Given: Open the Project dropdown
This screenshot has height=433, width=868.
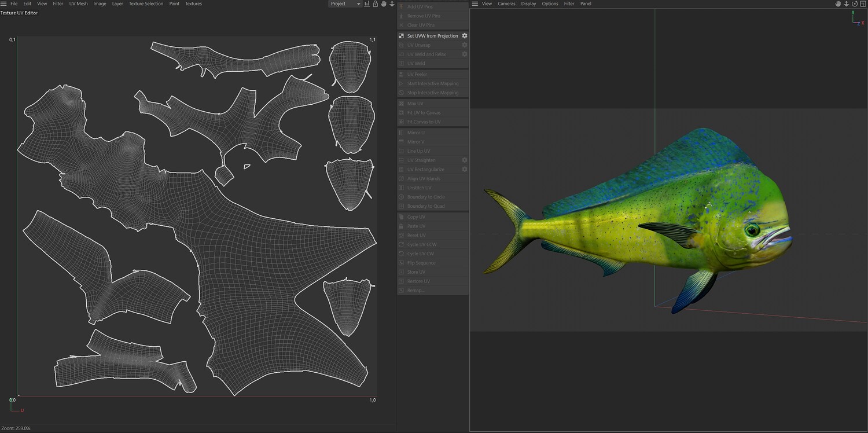Looking at the screenshot, I should pos(345,4).
